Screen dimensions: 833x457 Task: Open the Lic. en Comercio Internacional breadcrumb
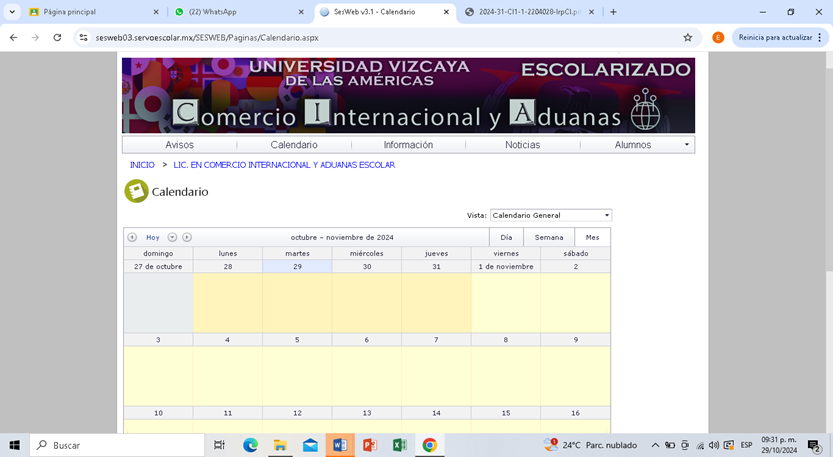284,165
